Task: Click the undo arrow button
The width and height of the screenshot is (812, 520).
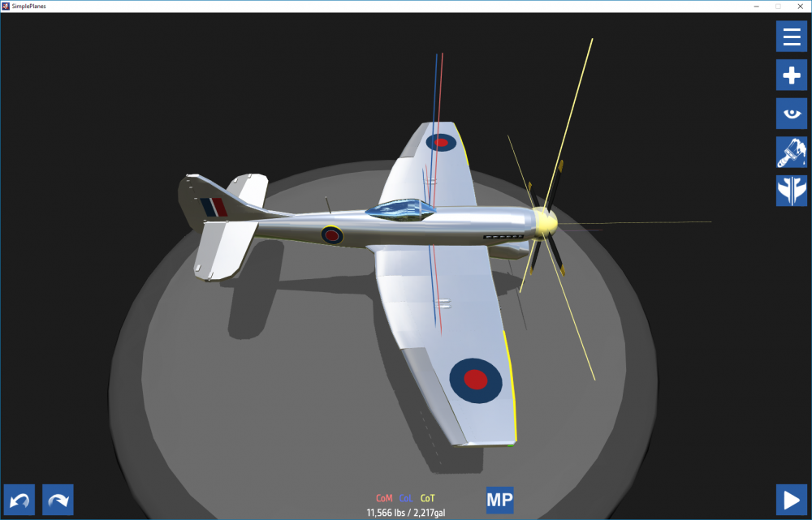Action: 19,500
